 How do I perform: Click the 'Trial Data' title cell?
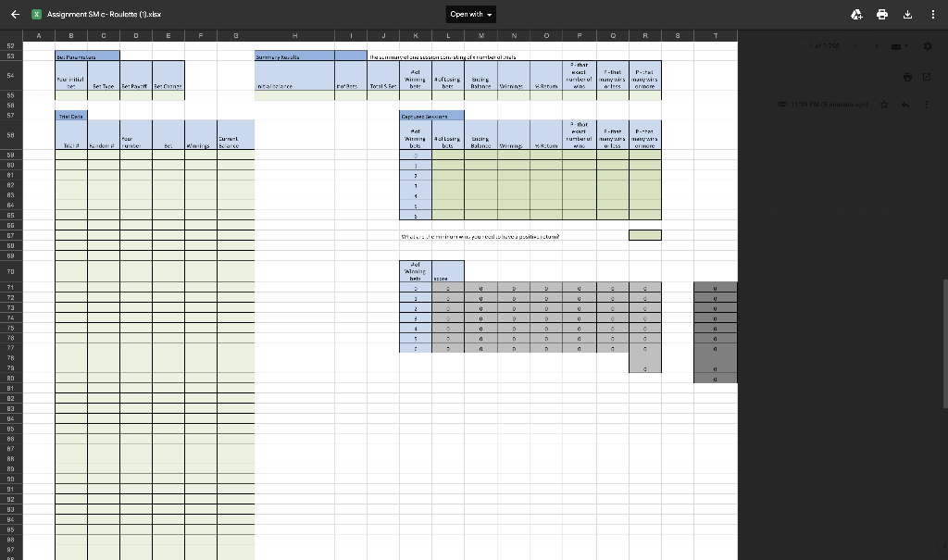tap(70, 116)
